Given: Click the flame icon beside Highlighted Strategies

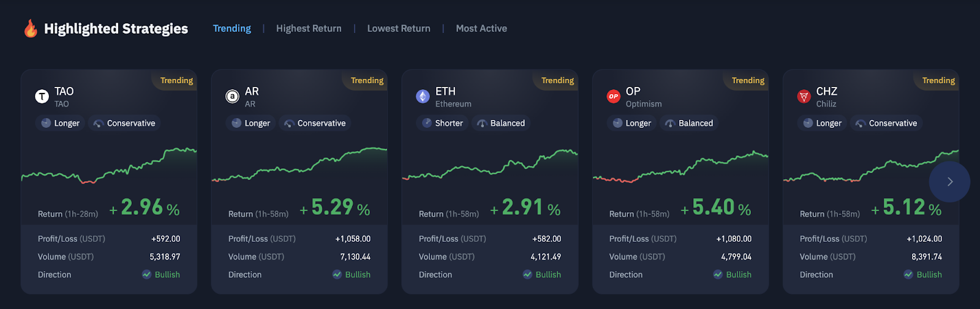Looking at the screenshot, I should click(31, 28).
